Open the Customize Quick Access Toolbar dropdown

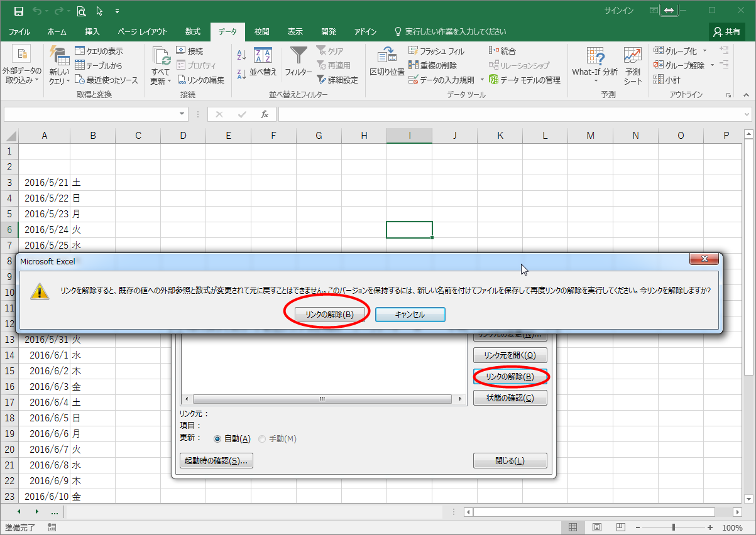pyautogui.click(x=118, y=11)
